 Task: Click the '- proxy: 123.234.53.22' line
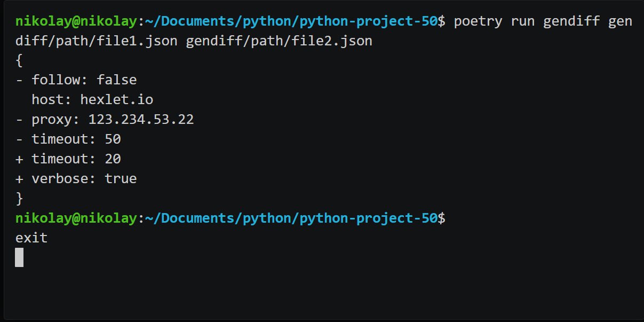(x=105, y=120)
